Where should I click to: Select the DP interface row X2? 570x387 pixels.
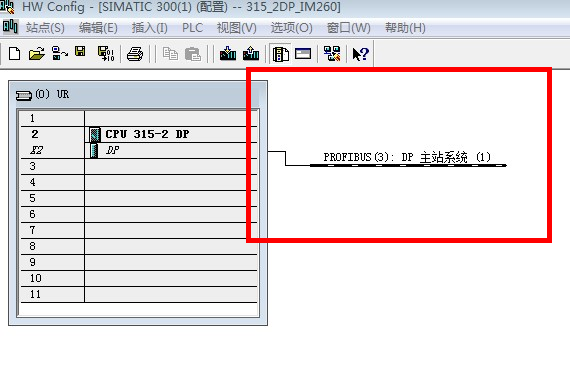(x=139, y=150)
